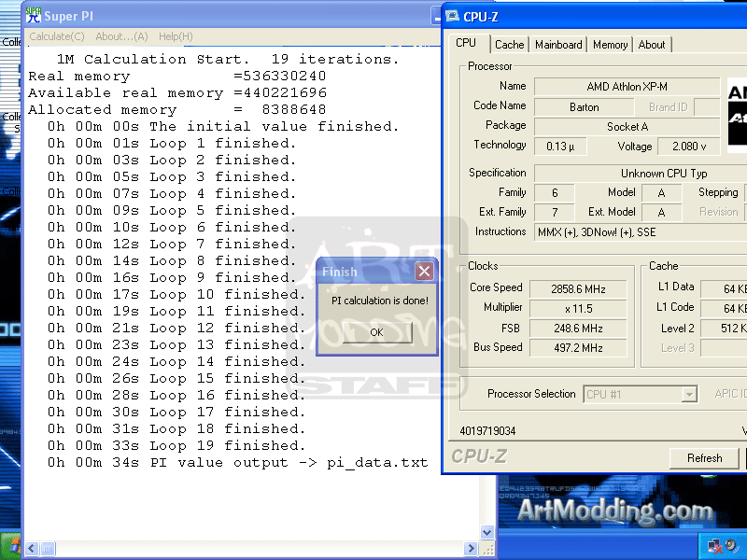This screenshot has width=747, height=560.
Task: Click the Ext. Family value '7'
Action: click(555, 213)
